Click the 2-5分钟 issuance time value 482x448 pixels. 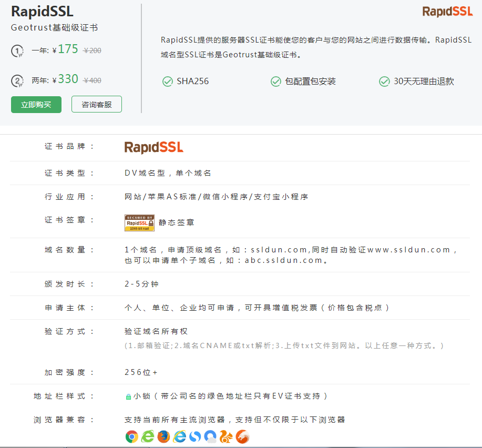[x=141, y=284]
